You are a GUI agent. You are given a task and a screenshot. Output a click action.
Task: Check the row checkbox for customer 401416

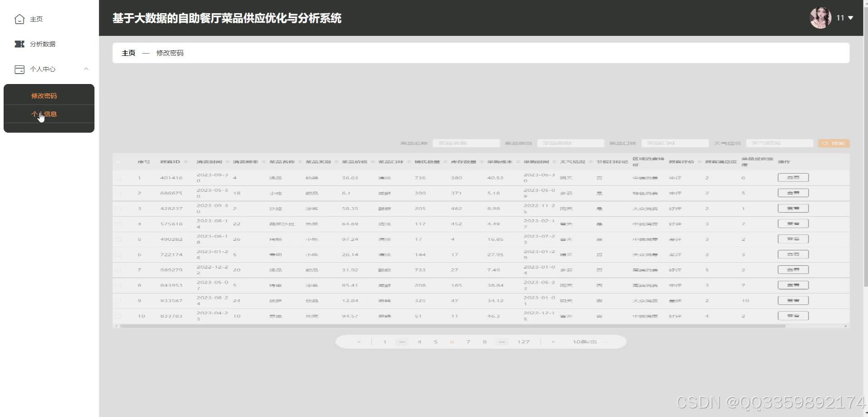(x=118, y=178)
